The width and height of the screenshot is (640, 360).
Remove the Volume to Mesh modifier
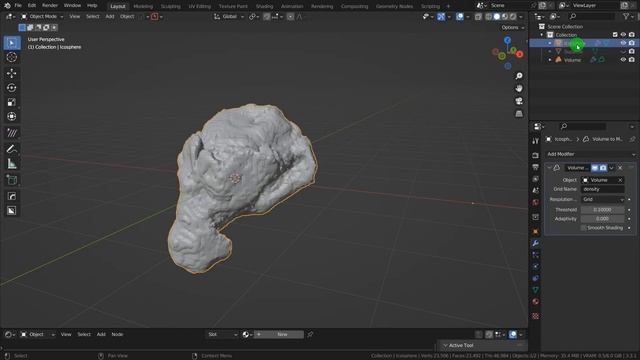click(x=620, y=168)
